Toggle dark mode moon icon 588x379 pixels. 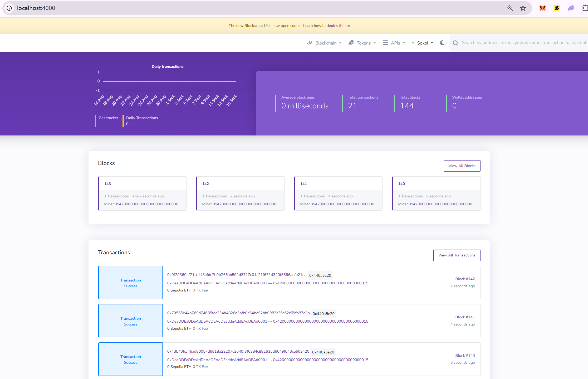[x=442, y=43]
